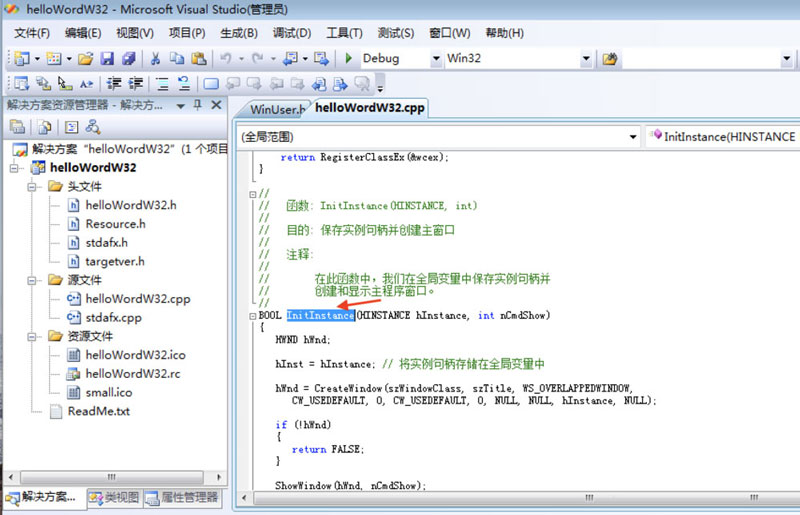Viewport: 800px width, 515px height.
Task: Switch to the 类视图 bottom tab
Action: point(115,497)
